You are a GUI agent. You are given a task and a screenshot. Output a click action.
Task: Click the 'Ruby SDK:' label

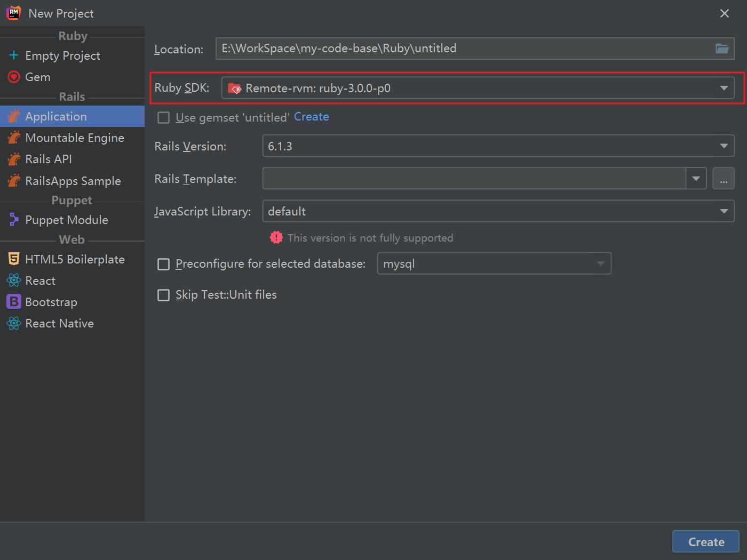pos(182,88)
